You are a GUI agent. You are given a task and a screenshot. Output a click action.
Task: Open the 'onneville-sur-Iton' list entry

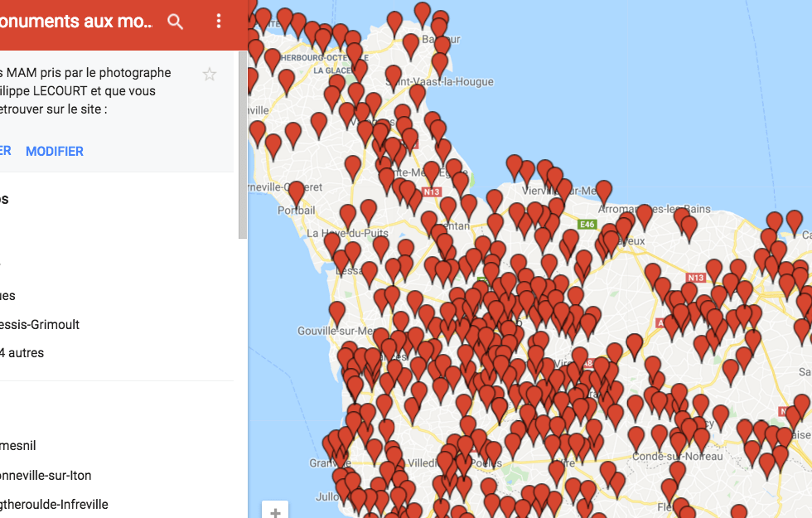(x=46, y=475)
